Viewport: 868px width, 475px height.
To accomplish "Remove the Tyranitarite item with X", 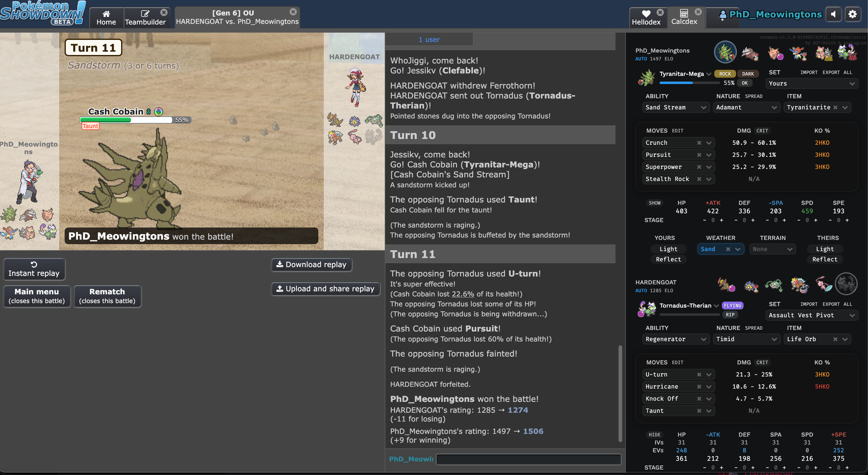I will [x=835, y=107].
